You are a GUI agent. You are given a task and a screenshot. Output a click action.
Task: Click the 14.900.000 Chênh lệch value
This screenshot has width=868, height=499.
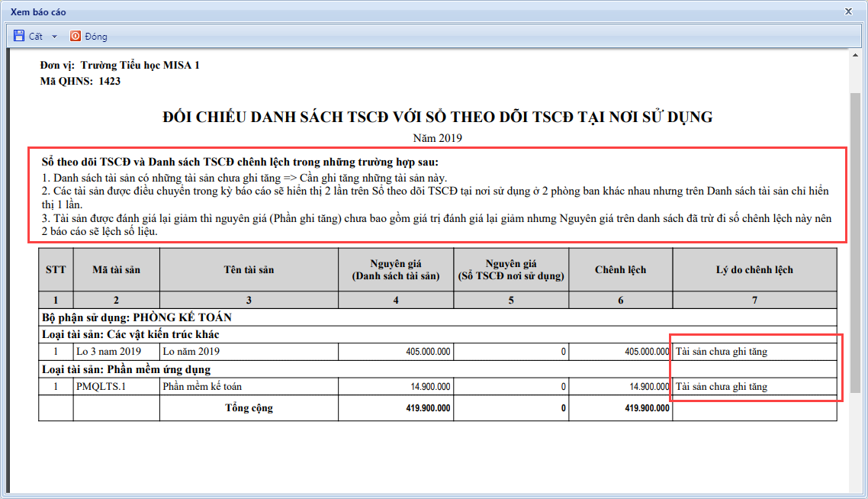pos(649,387)
